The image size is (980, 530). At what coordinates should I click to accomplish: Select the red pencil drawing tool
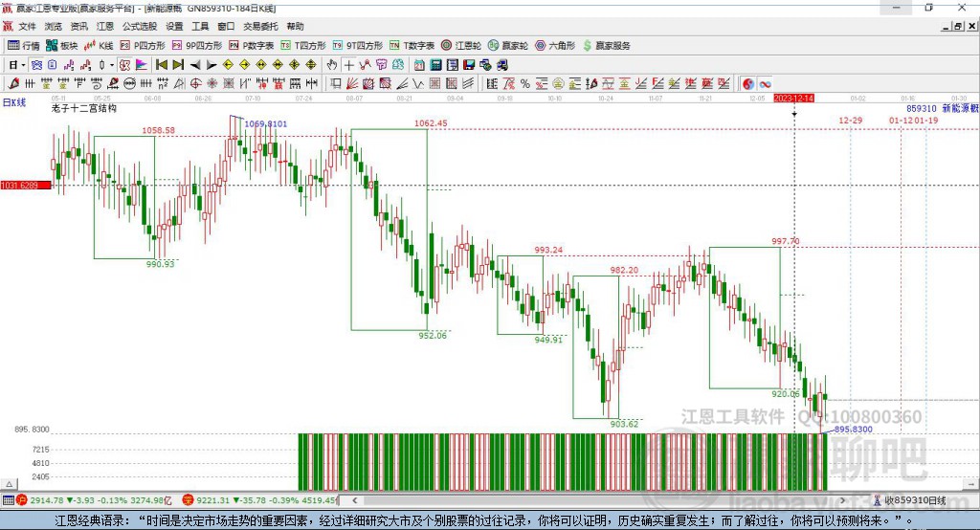[x=13, y=84]
